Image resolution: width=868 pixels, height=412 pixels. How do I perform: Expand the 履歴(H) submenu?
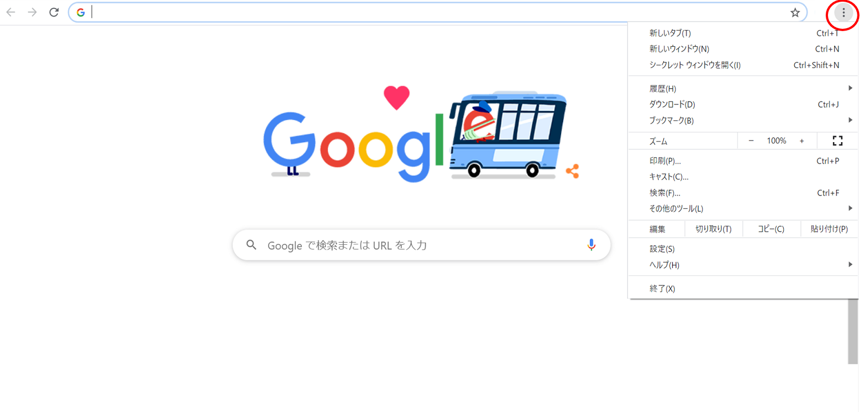click(x=743, y=89)
